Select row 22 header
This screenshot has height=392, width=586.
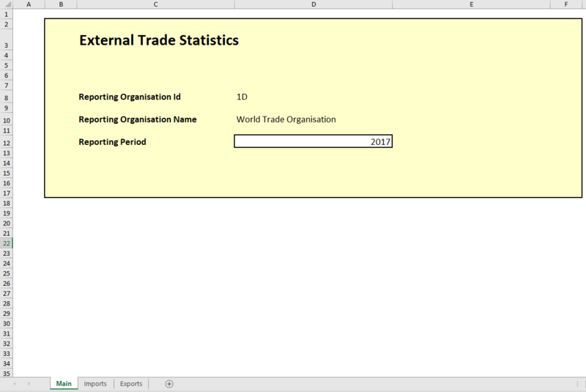[7, 243]
